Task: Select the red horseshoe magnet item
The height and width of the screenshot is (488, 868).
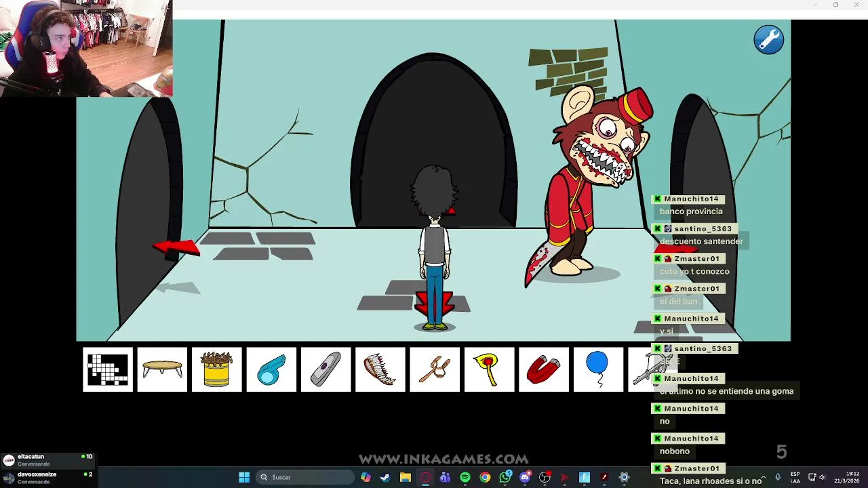Action: (544, 369)
